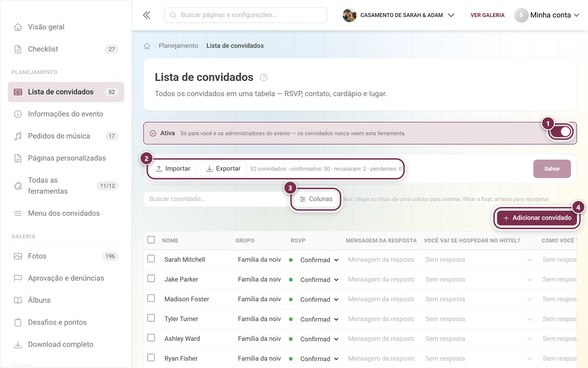The image size is (588, 368).
Task: Tick the Madison Foster row checkbox
Action: pos(151,298)
